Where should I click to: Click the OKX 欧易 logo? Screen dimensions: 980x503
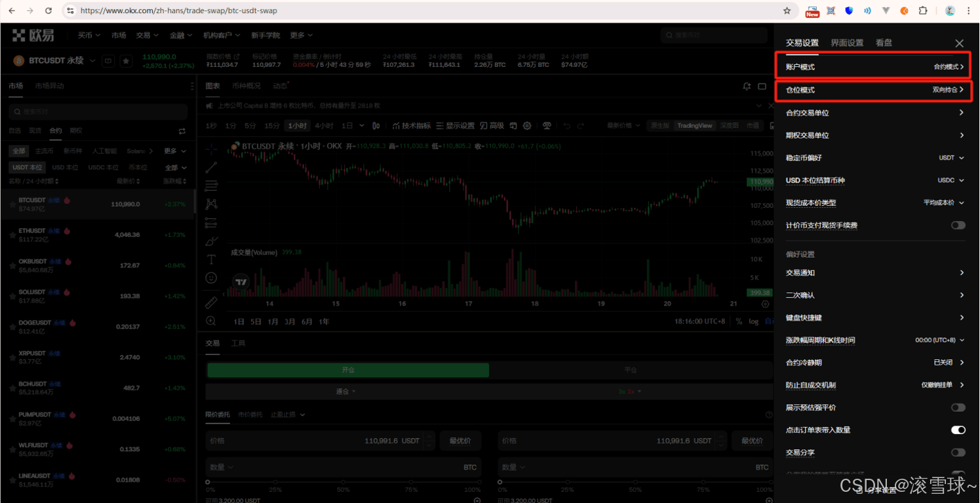33,35
